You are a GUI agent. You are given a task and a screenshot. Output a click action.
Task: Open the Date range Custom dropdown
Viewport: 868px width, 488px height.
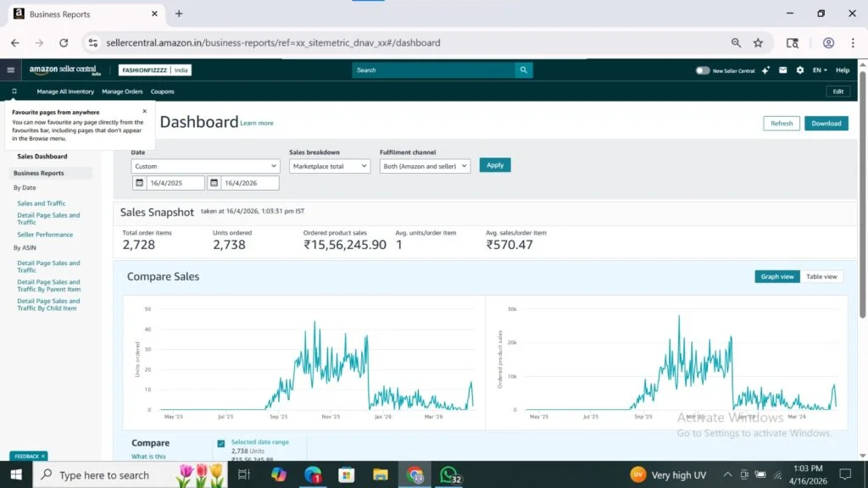(205, 166)
